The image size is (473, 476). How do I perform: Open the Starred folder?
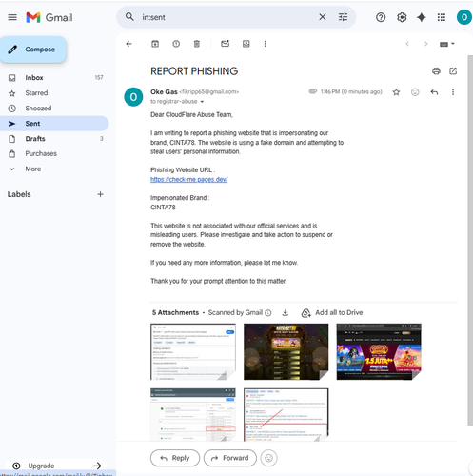54,93
